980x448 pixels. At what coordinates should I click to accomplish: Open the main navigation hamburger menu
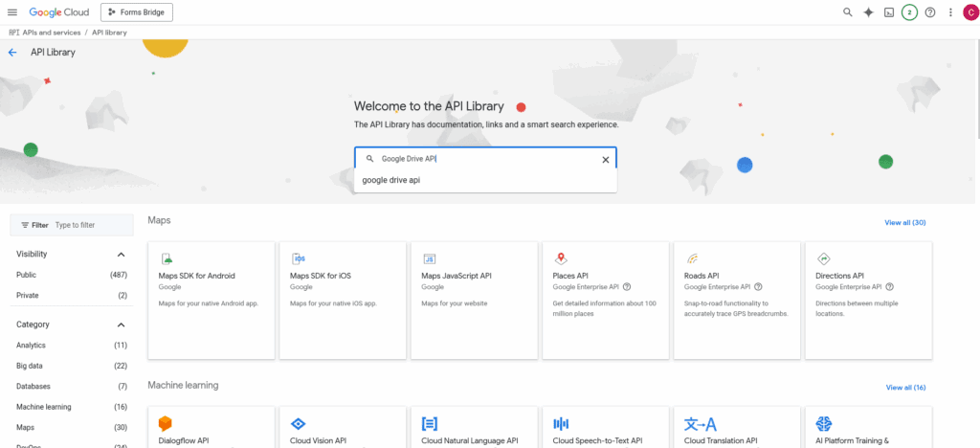[11, 12]
